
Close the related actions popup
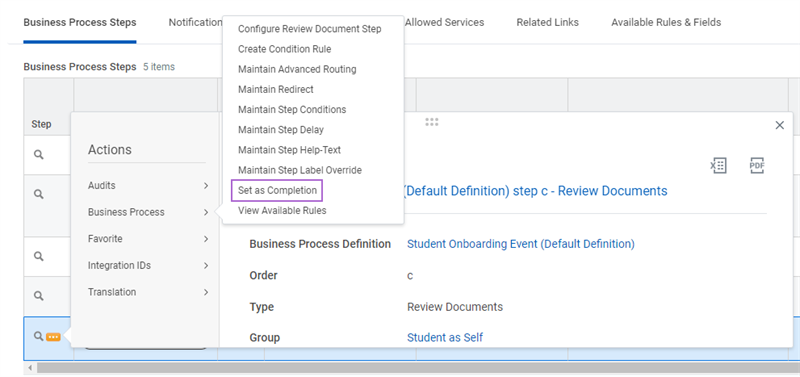tap(779, 125)
